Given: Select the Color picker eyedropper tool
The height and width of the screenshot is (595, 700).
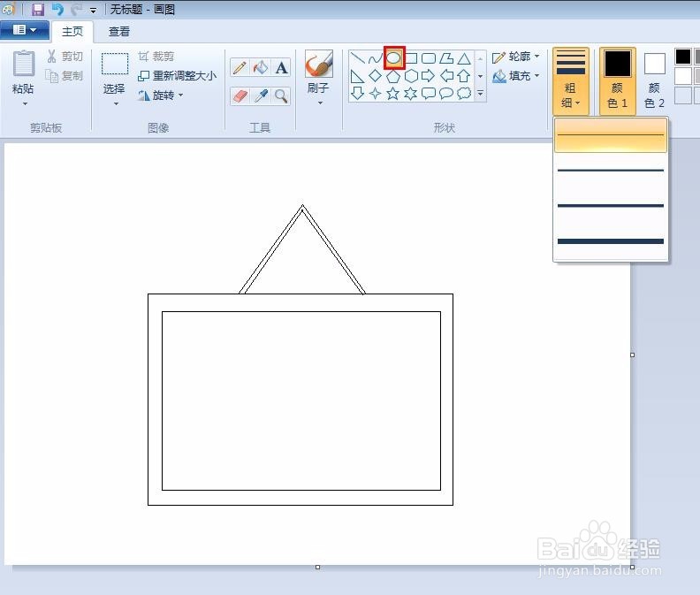Looking at the screenshot, I should (260, 96).
